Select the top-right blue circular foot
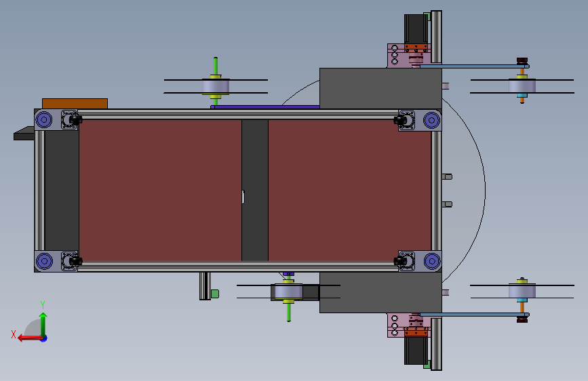The image size is (588, 381). pos(431,120)
